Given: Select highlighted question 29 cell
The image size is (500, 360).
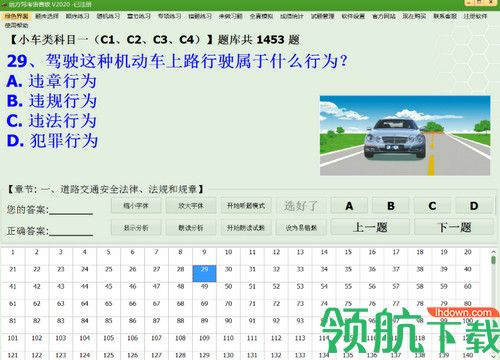Looking at the screenshot, I should pyautogui.click(x=204, y=273).
